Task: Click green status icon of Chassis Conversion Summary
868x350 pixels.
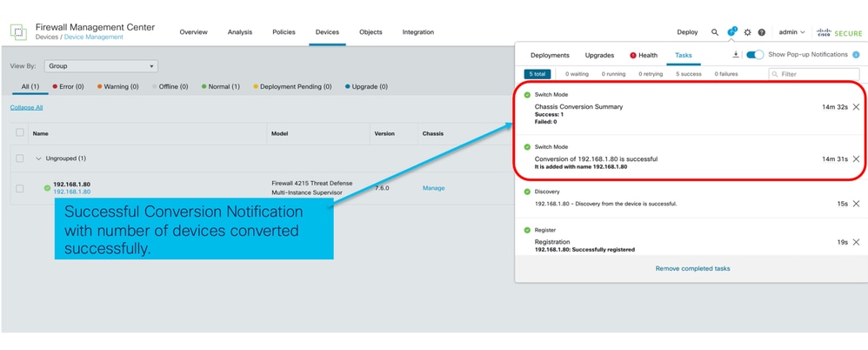Action: pyautogui.click(x=527, y=95)
